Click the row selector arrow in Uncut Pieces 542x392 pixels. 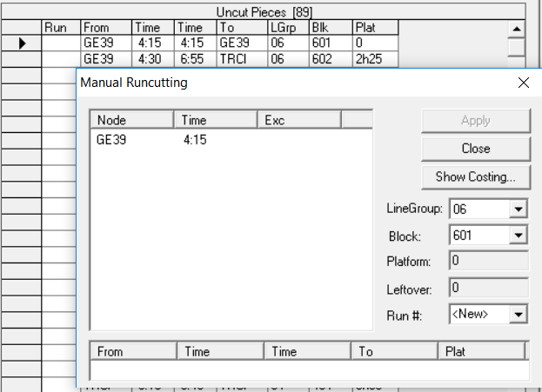(x=22, y=43)
